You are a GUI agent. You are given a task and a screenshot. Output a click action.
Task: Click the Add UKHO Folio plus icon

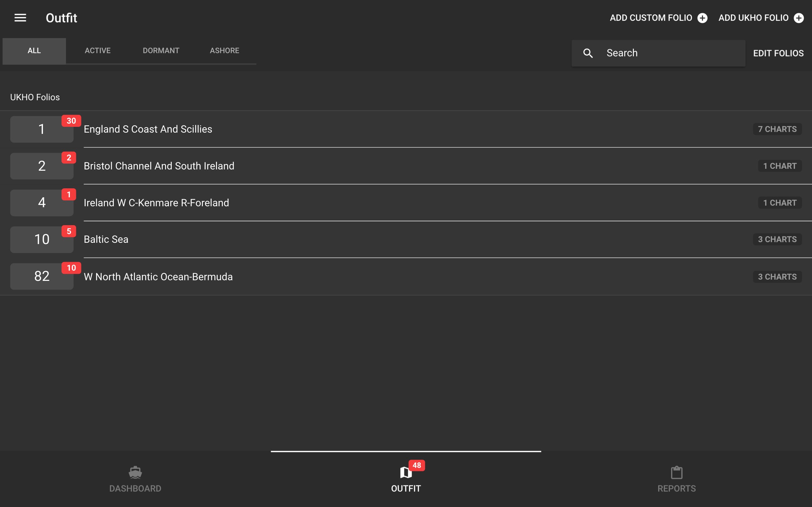(799, 18)
